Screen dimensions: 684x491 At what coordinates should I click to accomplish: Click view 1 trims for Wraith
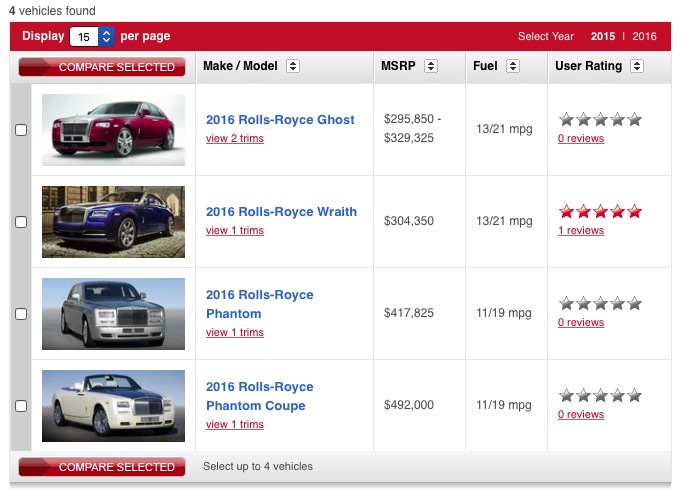pos(235,230)
